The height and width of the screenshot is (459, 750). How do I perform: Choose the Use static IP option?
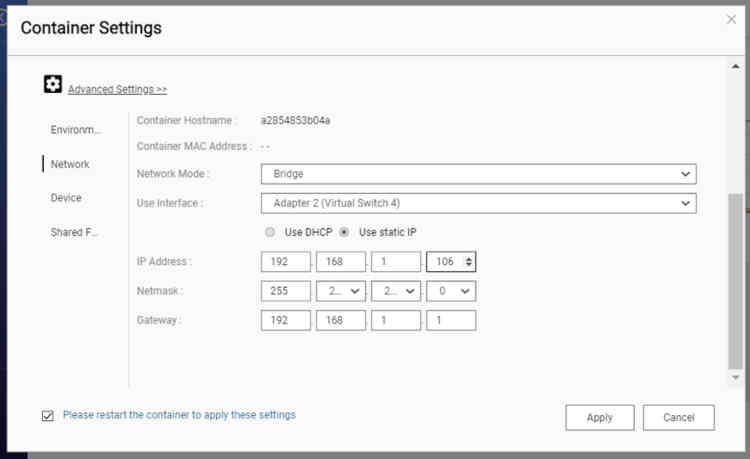[345, 232]
